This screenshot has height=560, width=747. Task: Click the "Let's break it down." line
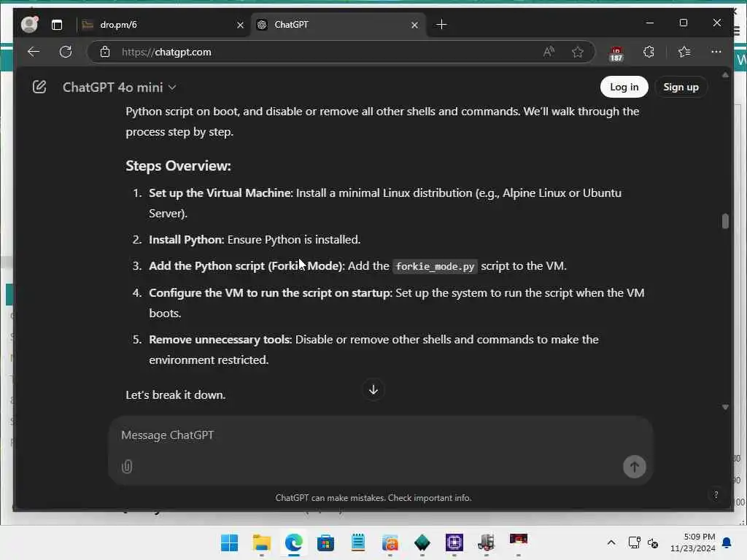coord(176,394)
